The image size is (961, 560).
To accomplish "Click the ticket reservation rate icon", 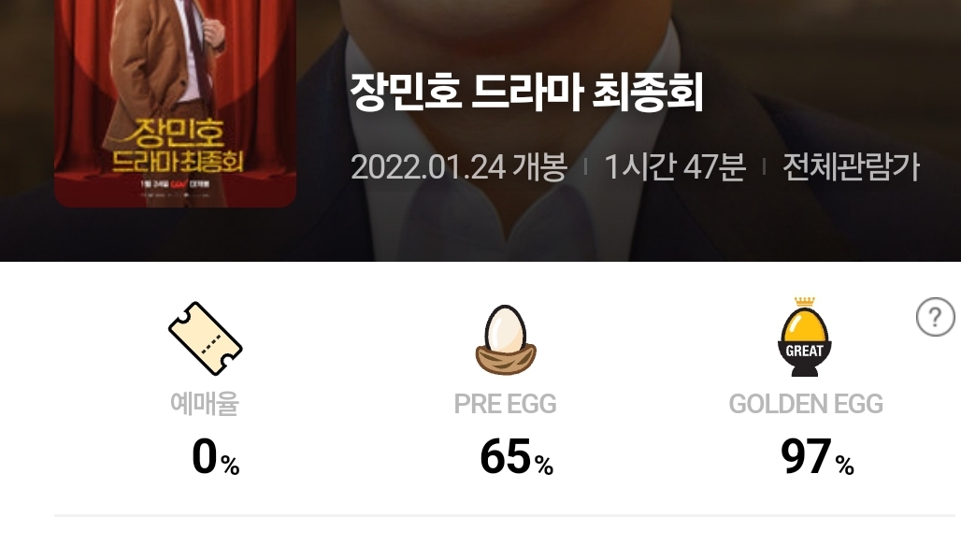I will [206, 338].
